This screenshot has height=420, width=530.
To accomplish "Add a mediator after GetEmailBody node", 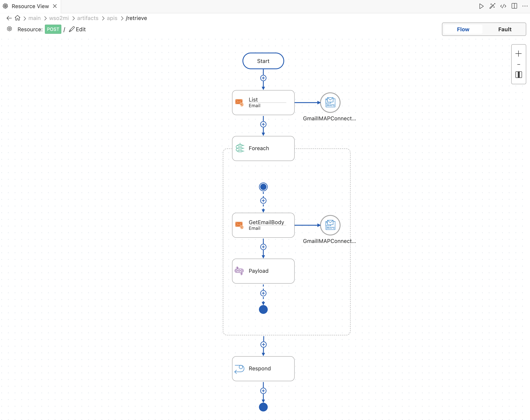I will pyautogui.click(x=263, y=247).
